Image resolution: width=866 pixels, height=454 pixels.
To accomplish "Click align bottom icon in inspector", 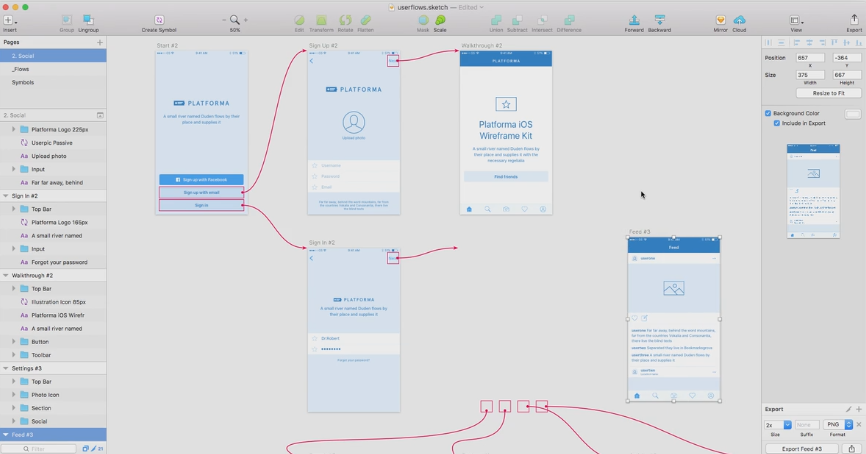I will 858,43.
